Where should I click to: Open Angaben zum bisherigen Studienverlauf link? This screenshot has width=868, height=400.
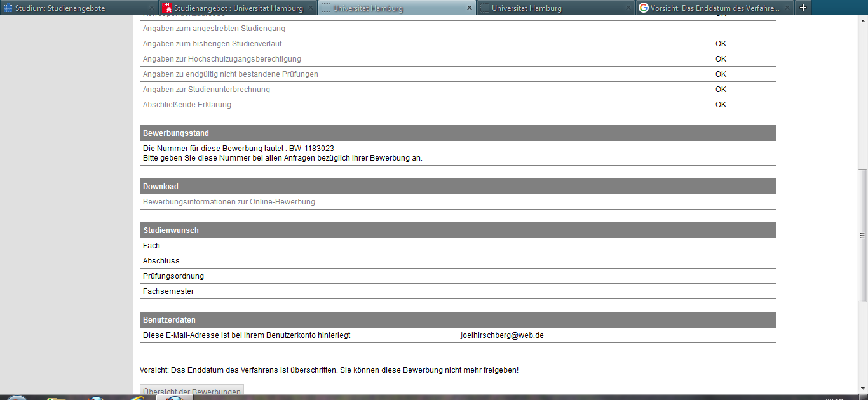(212, 44)
